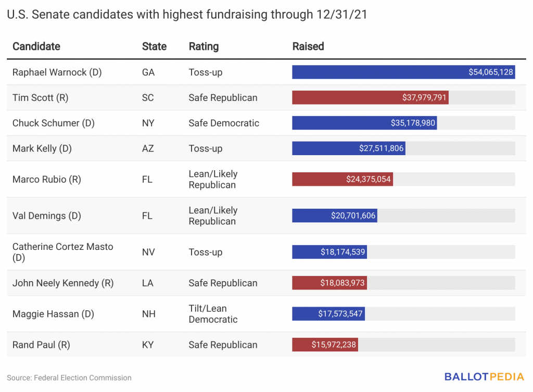Click Maggie Hassan's $17,573,547 bar
This screenshot has height=392, width=533.
[328, 314]
